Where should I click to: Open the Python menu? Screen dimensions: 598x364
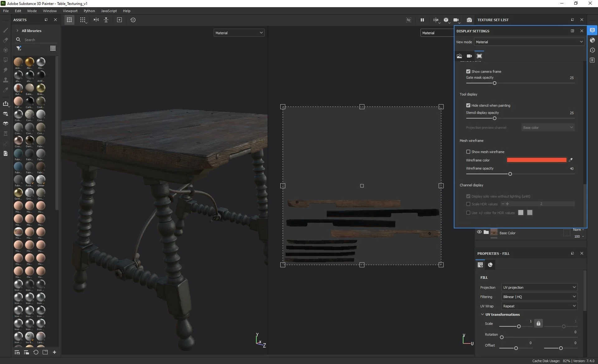(x=89, y=11)
